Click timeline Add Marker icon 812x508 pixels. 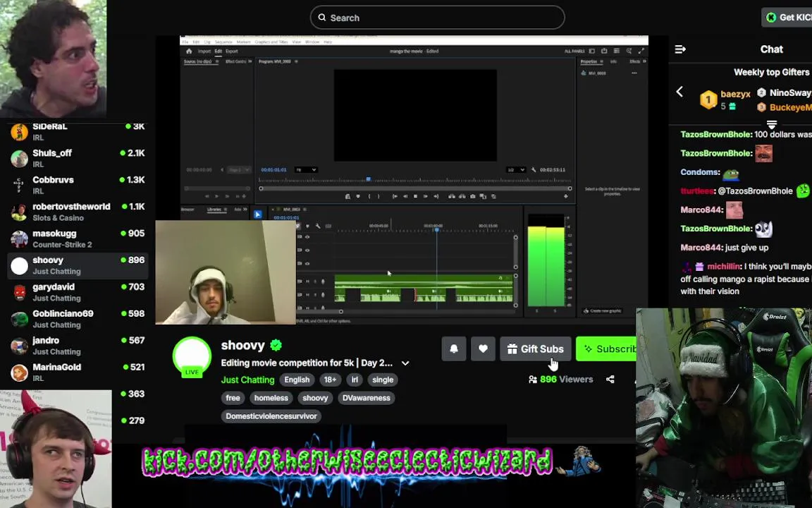(x=307, y=226)
